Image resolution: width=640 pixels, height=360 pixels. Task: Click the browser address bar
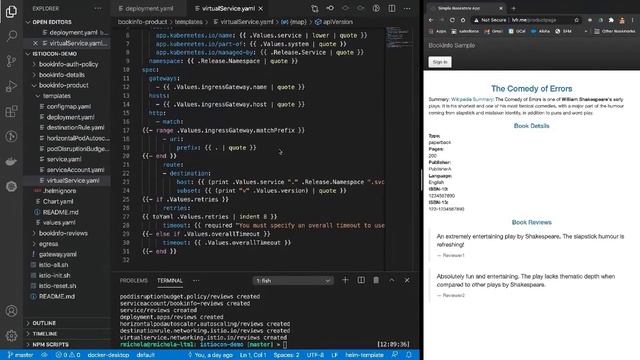527,20
